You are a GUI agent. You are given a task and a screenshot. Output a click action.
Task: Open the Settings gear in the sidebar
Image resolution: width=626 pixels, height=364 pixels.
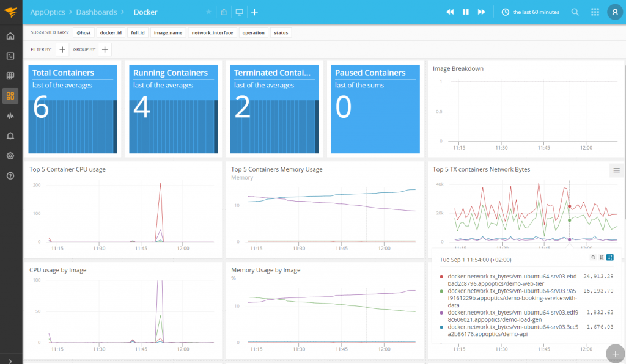click(10, 156)
